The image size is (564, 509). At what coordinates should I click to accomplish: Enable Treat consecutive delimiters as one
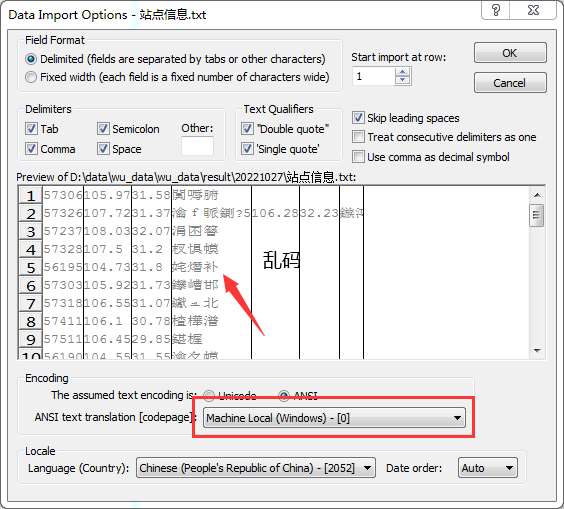pos(358,137)
